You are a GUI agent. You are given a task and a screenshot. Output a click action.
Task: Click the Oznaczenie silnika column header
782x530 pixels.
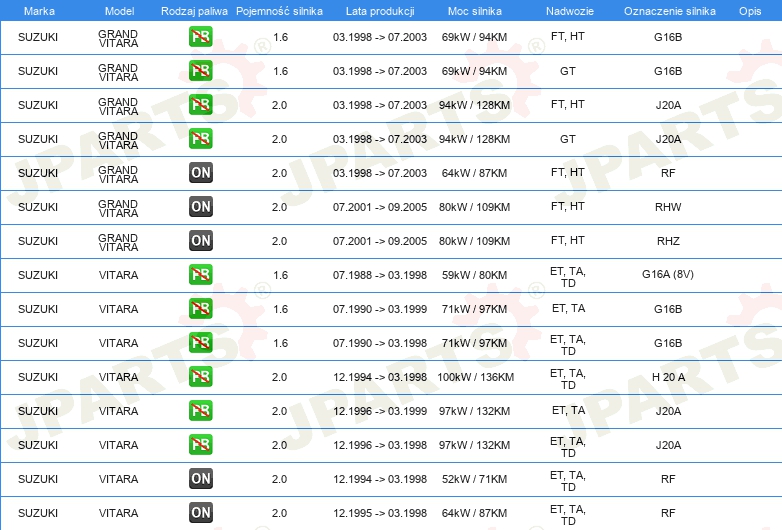tap(667, 10)
